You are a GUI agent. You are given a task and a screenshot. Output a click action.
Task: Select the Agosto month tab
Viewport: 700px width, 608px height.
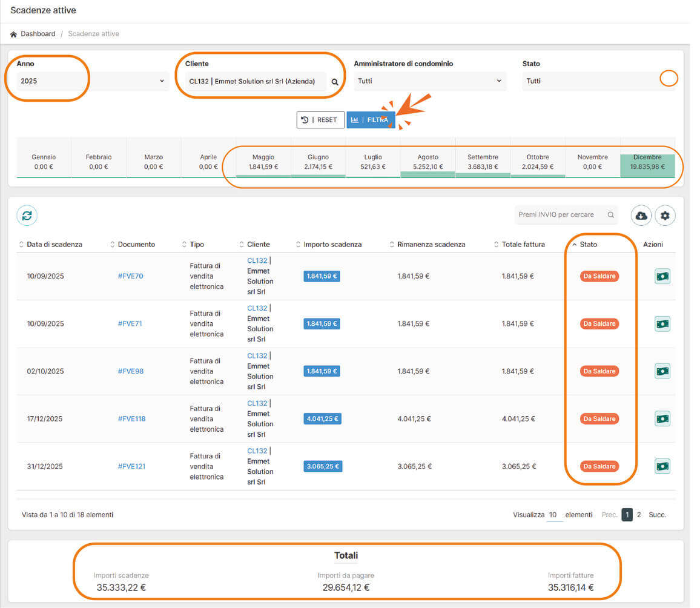pyautogui.click(x=428, y=162)
